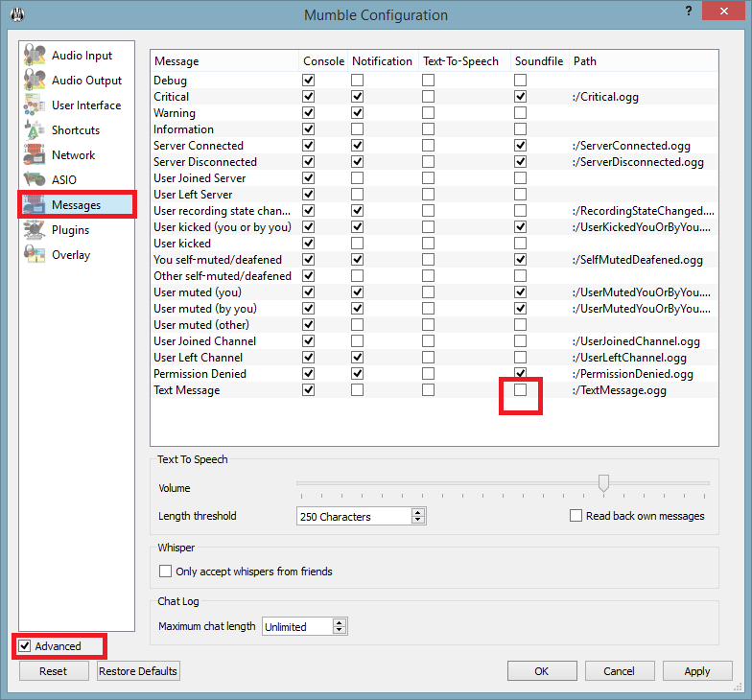Enable Read back own messages
The height and width of the screenshot is (700, 752).
(x=576, y=516)
